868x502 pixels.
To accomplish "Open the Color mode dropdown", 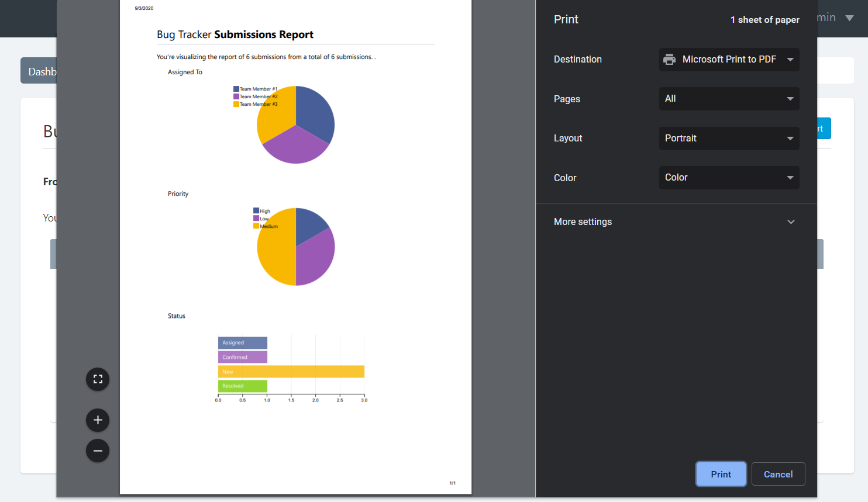I will (x=729, y=178).
